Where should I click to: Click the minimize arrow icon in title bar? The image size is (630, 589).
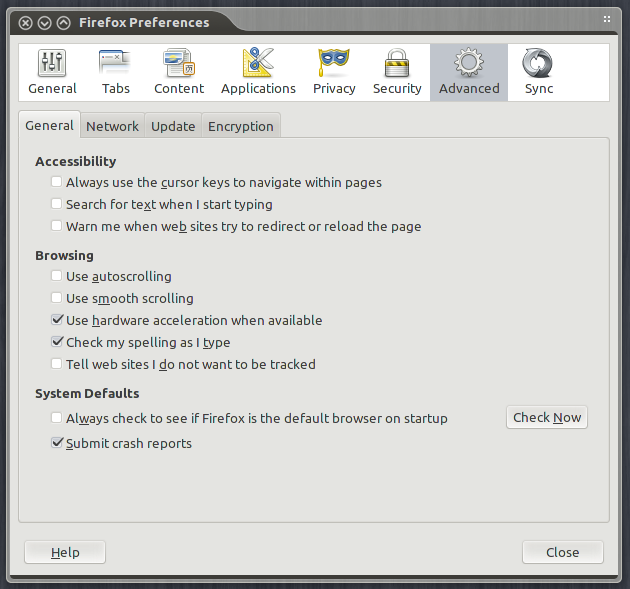coord(44,23)
